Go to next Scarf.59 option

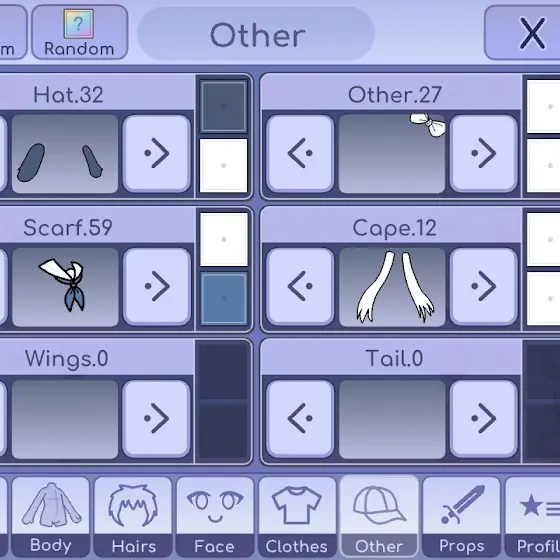point(157,286)
